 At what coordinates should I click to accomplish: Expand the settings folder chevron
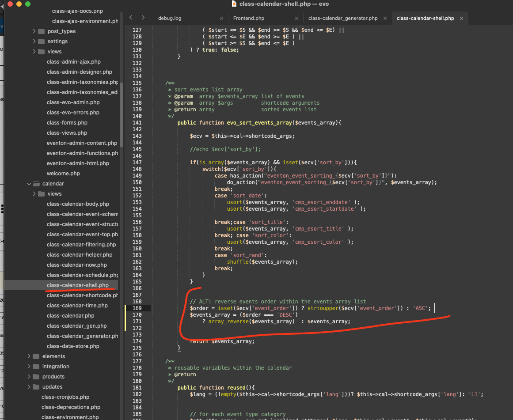[34, 42]
